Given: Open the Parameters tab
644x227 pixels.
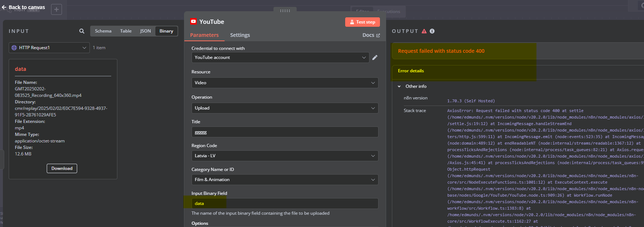Looking at the screenshot, I should point(204,35).
